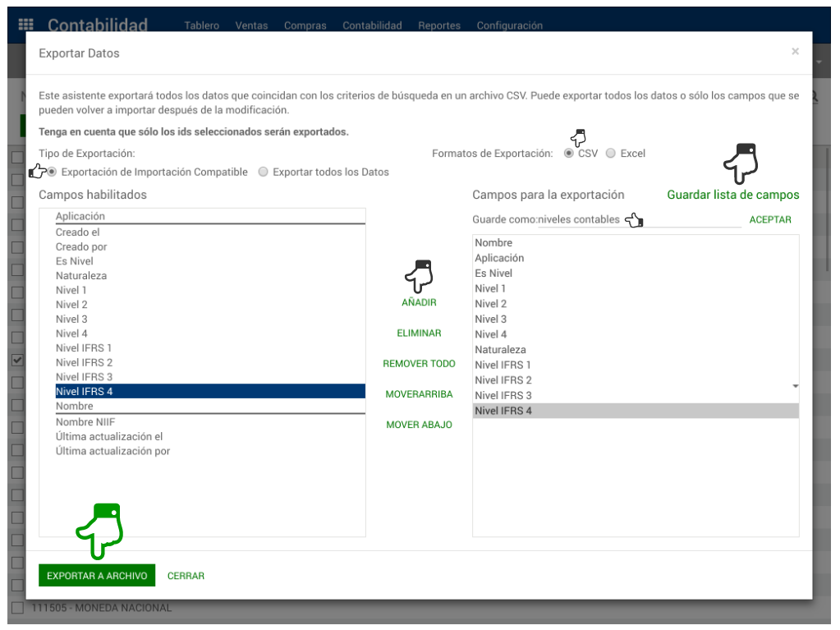Move field up with MOVERARRIBA
Image resolution: width=840 pixels, height=630 pixels.
coord(419,394)
